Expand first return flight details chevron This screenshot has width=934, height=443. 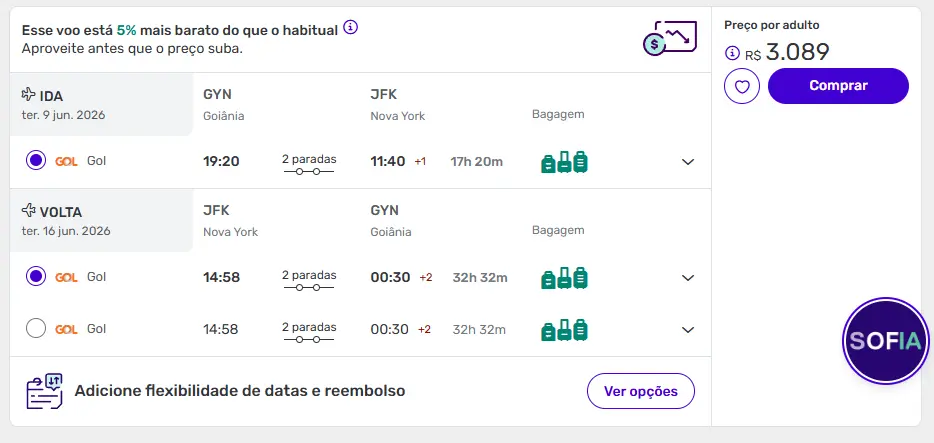[688, 278]
